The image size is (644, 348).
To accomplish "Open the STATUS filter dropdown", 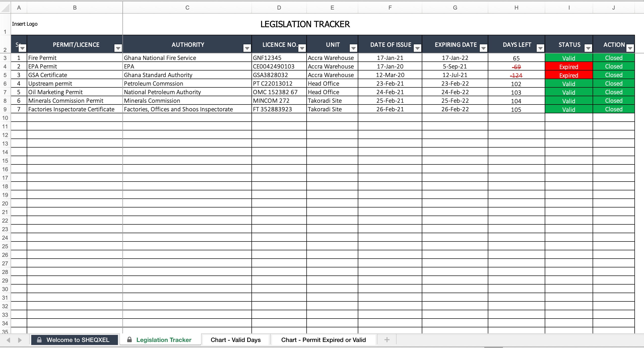I will (x=588, y=48).
